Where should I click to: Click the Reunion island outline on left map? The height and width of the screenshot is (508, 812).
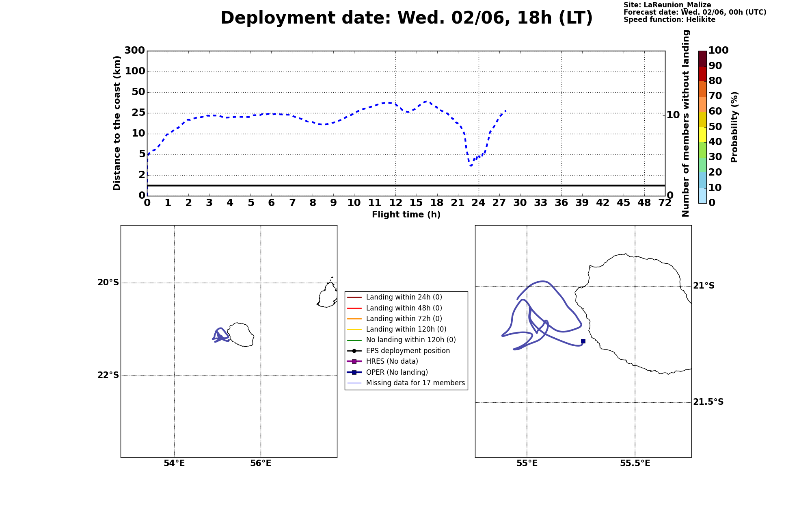(x=240, y=335)
